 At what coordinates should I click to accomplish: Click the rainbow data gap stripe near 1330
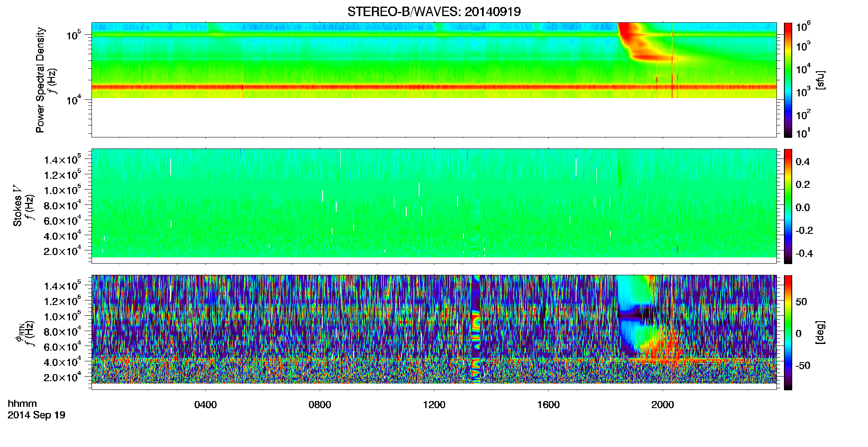pyautogui.click(x=476, y=329)
